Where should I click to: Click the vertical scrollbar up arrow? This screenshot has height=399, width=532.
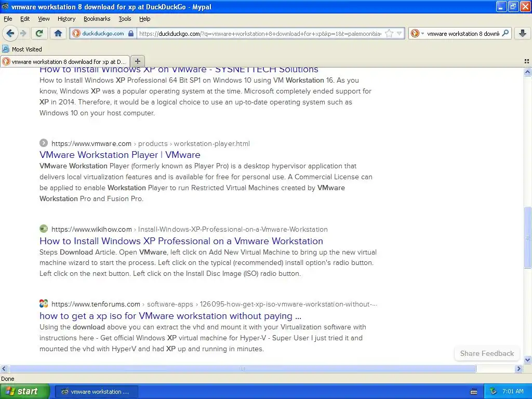tap(527, 72)
